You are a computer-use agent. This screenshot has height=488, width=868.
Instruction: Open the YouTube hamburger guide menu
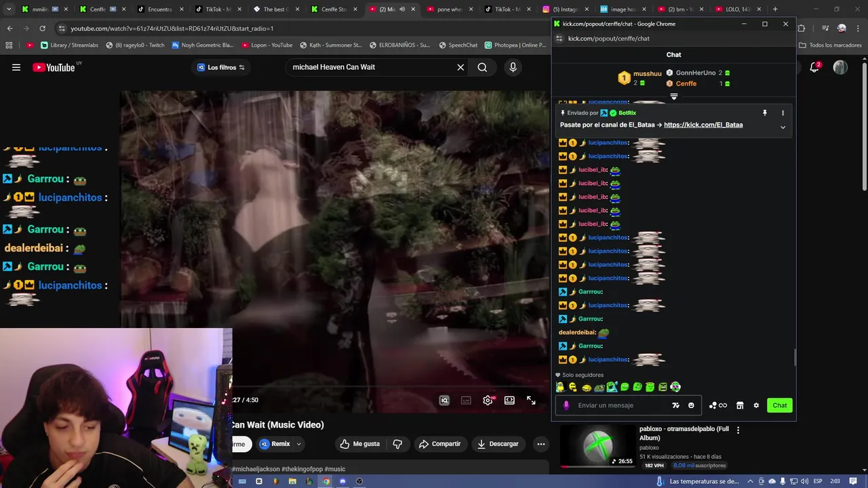pos(16,67)
